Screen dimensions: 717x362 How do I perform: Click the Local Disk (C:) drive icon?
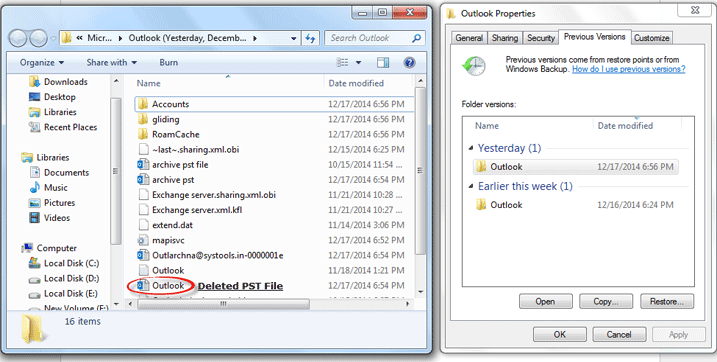point(34,263)
